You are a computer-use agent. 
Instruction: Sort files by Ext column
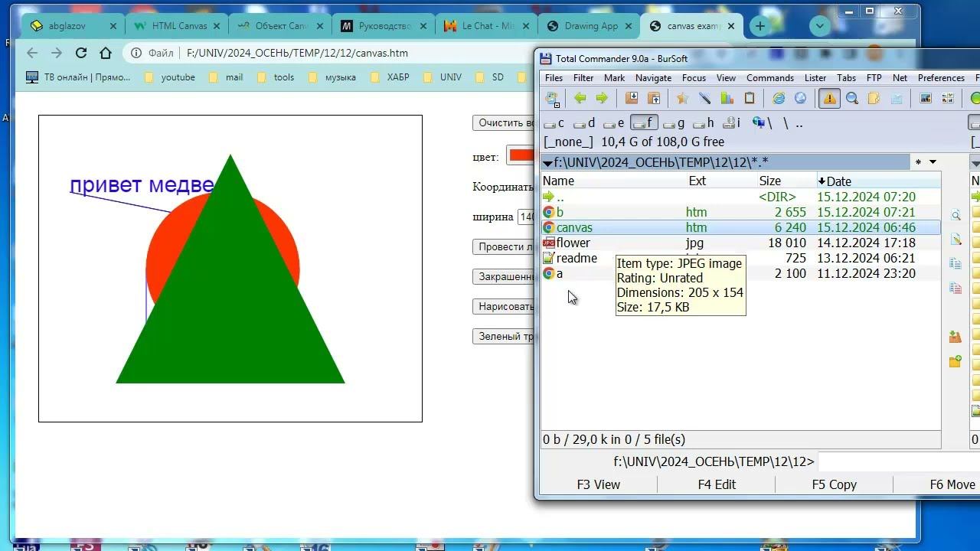point(722,181)
